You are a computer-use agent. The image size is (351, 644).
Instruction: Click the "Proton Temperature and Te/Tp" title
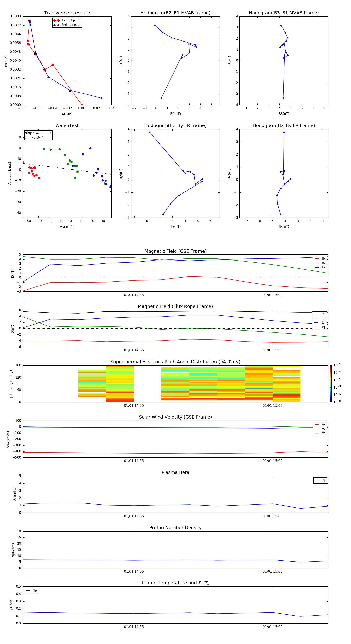tap(175, 583)
